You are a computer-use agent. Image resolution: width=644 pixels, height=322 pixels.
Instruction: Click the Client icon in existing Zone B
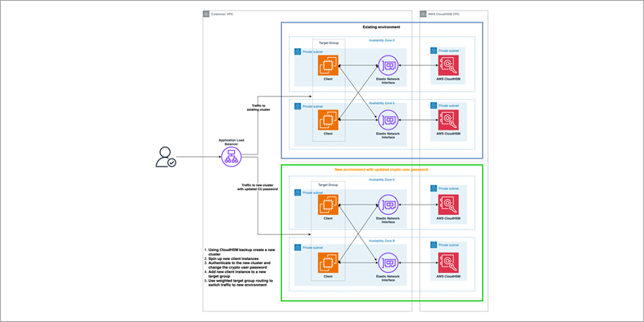(328, 120)
